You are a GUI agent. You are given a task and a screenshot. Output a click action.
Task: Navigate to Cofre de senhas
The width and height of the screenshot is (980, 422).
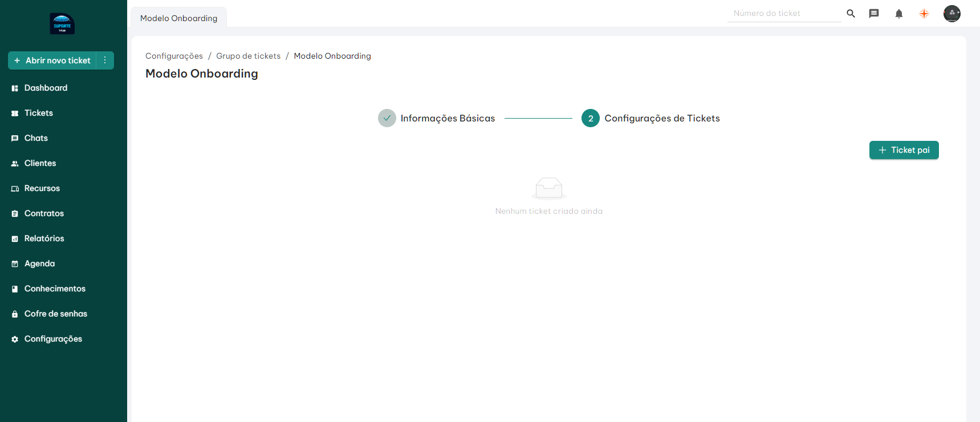coord(55,314)
